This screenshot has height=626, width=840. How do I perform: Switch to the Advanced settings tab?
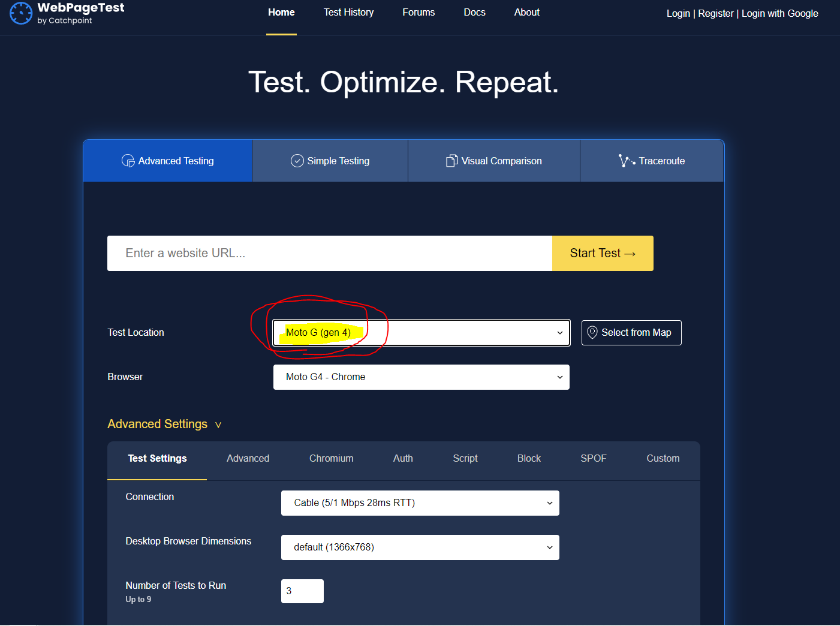[248, 458]
